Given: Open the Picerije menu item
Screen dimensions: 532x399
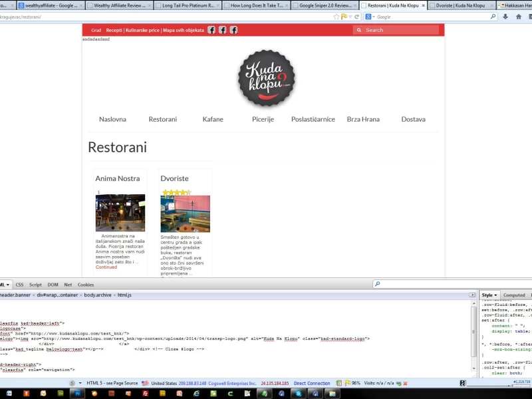Looking at the screenshot, I should [x=263, y=120].
